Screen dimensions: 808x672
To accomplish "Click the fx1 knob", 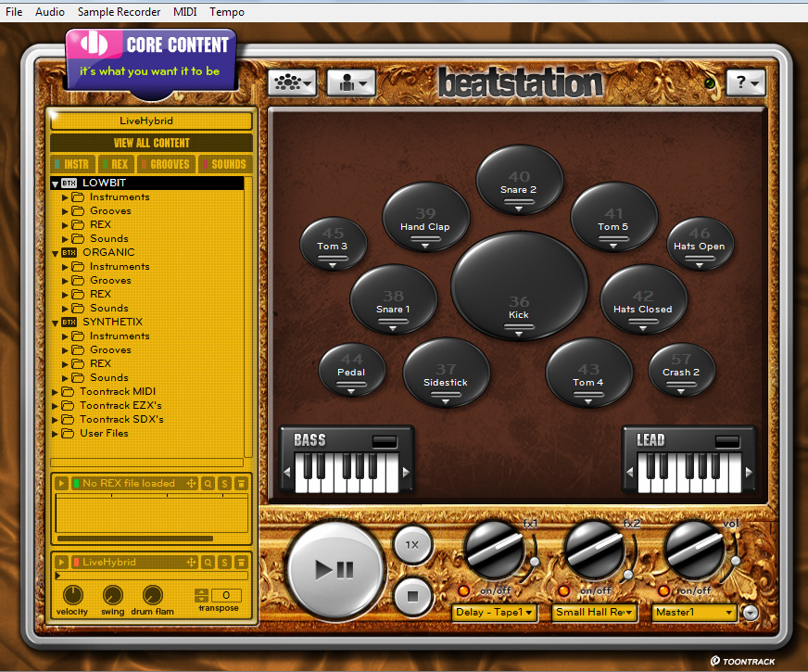I will click(494, 551).
